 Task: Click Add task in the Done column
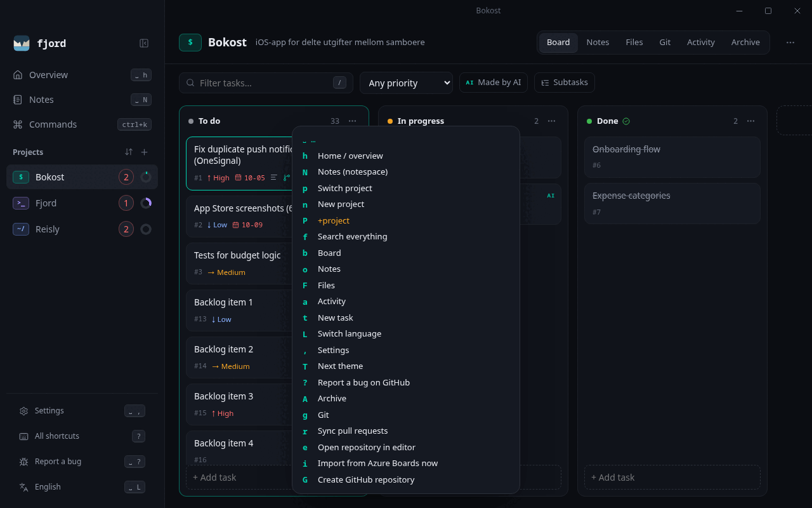click(672, 478)
